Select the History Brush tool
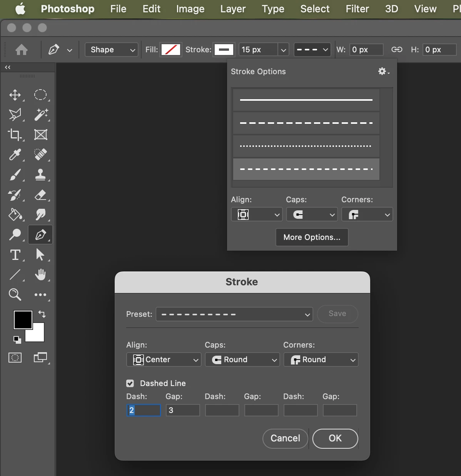The image size is (461, 476). (x=15, y=195)
